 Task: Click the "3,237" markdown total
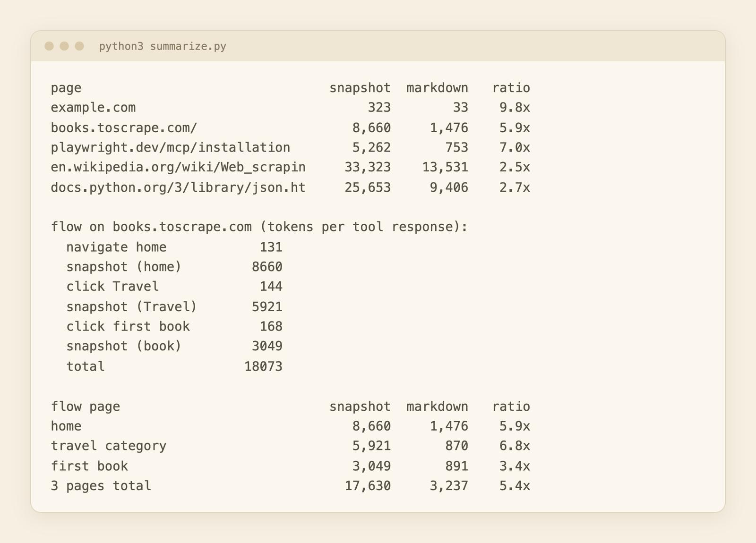point(449,486)
